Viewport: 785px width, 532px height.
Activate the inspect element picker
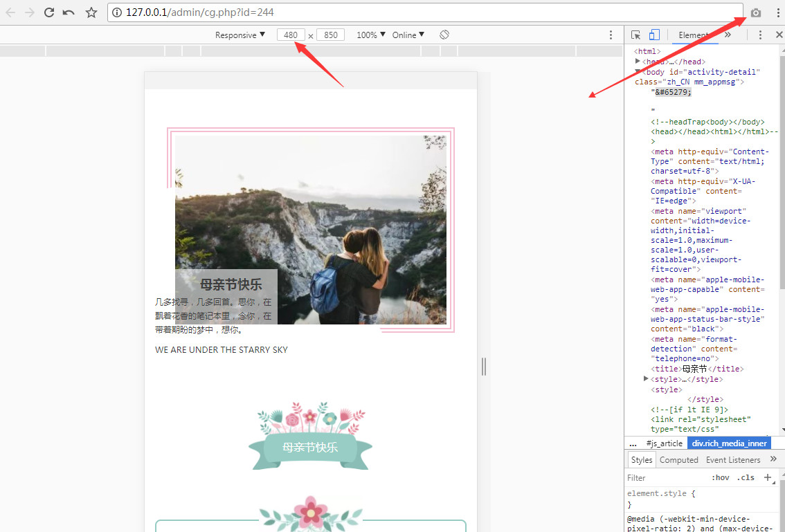pos(635,35)
